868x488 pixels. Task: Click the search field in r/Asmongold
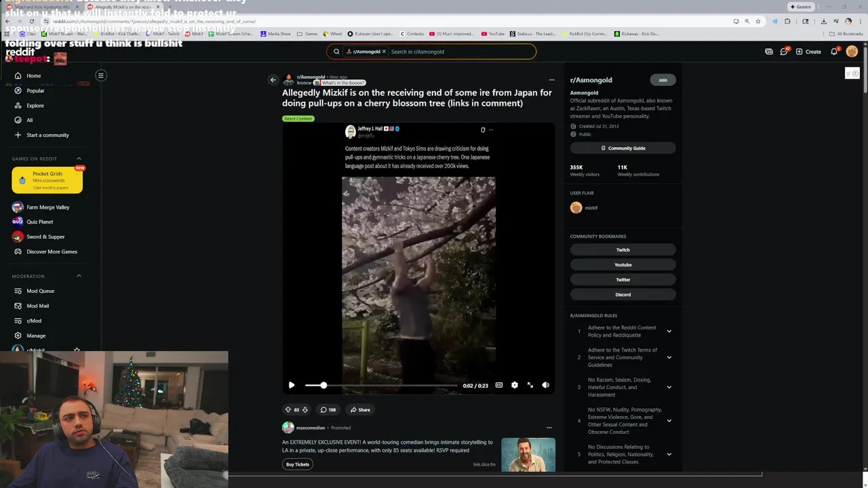tap(461, 52)
